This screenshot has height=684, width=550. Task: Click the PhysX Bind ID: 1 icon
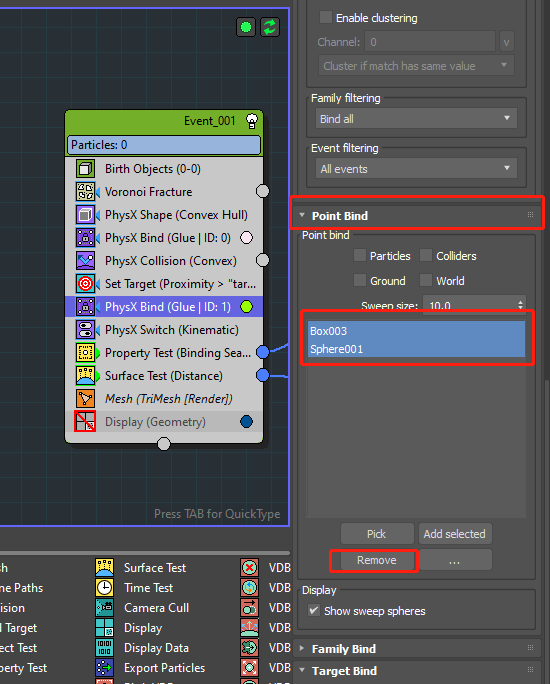point(85,307)
